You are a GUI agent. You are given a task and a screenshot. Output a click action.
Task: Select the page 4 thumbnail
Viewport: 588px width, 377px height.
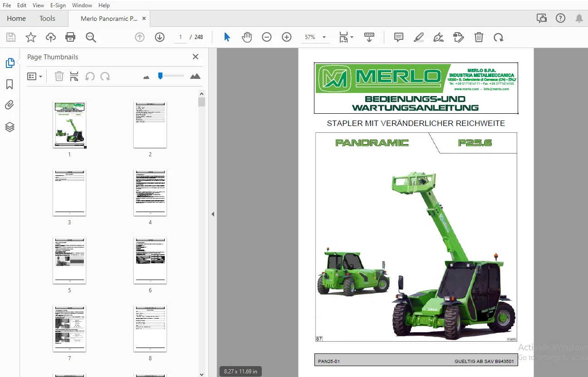(x=150, y=193)
